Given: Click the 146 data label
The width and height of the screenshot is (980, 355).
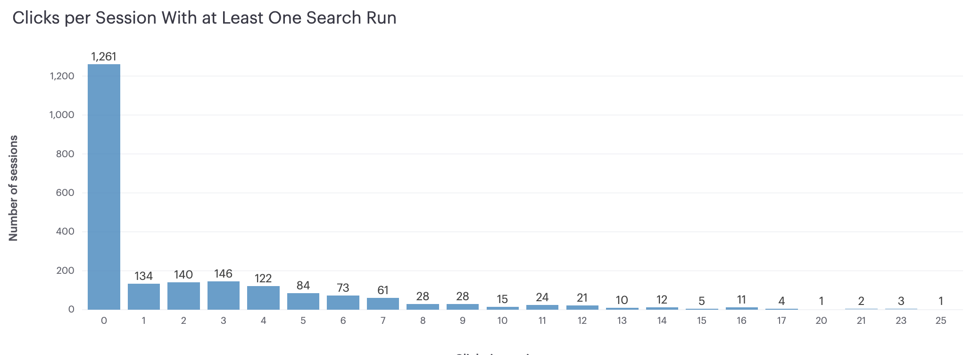Looking at the screenshot, I should pos(224,274).
